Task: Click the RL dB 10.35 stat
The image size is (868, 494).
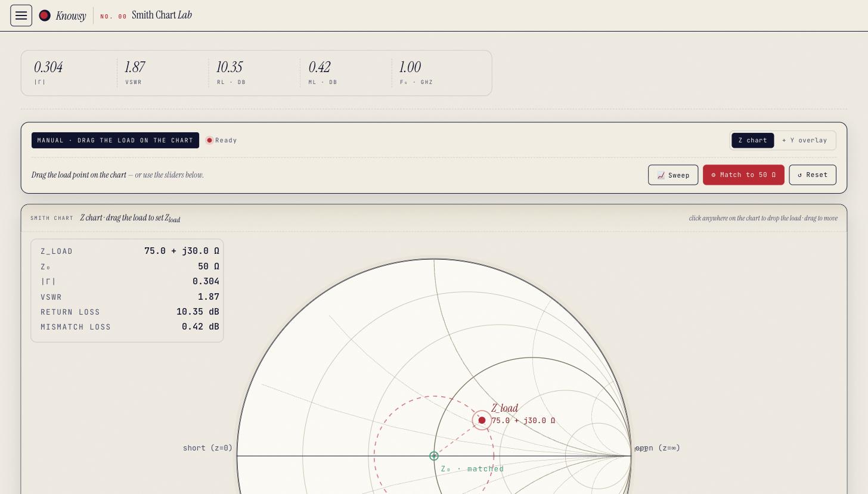Action: 255,73
